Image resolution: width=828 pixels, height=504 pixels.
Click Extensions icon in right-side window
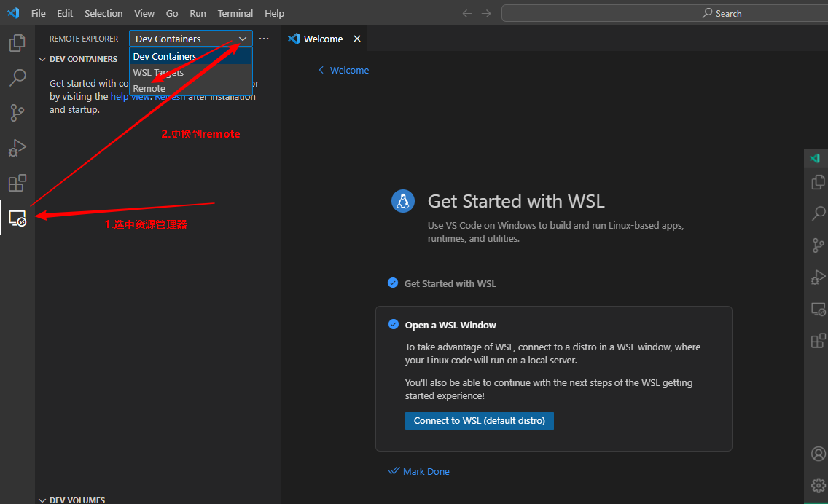pos(818,341)
